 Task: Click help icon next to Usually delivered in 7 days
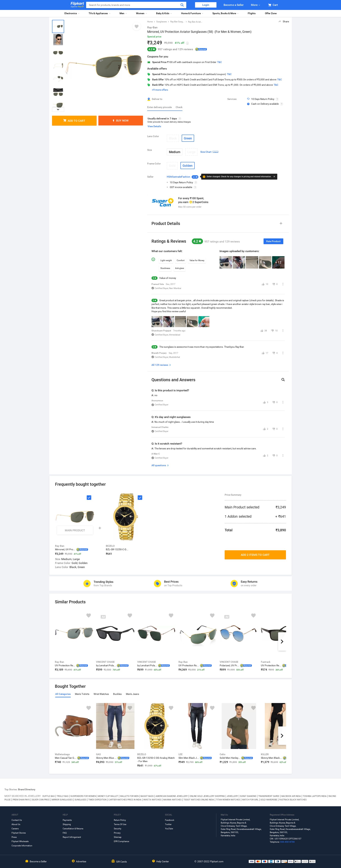tap(179, 119)
